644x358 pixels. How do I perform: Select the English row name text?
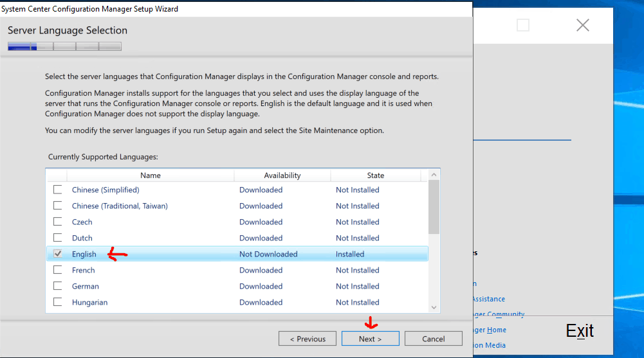click(x=84, y=254)
